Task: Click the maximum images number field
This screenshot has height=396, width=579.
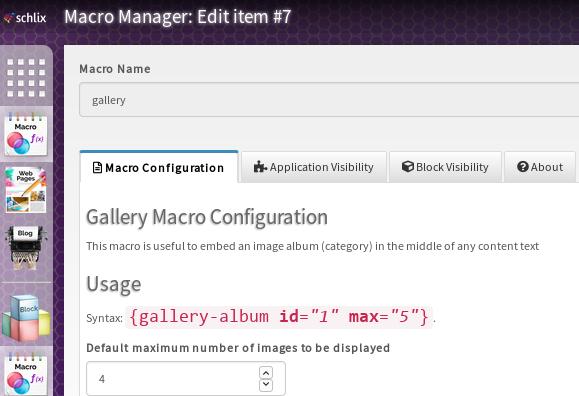Action: click(186, 379)
